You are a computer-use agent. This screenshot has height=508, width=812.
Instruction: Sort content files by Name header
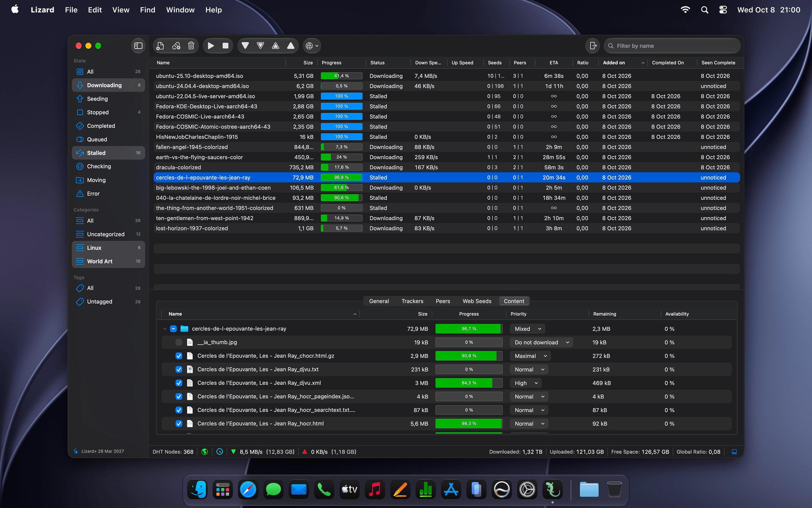[x=261, y=314]
